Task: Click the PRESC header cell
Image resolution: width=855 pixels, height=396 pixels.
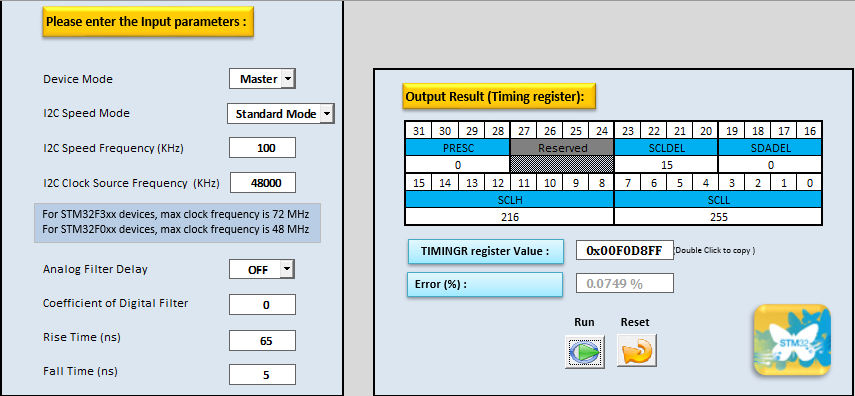Action: point(457,148)
